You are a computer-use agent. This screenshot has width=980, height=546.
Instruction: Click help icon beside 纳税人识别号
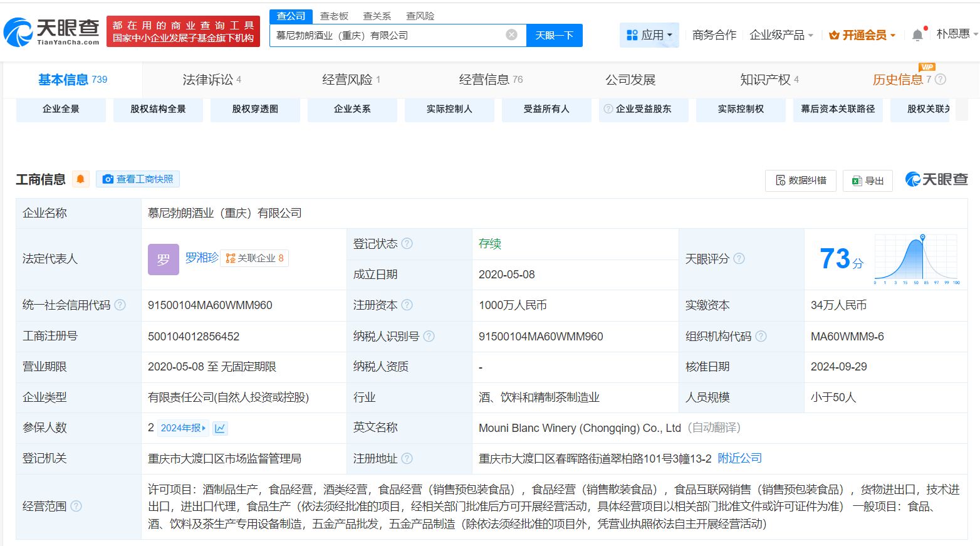[x=429, y=337]
